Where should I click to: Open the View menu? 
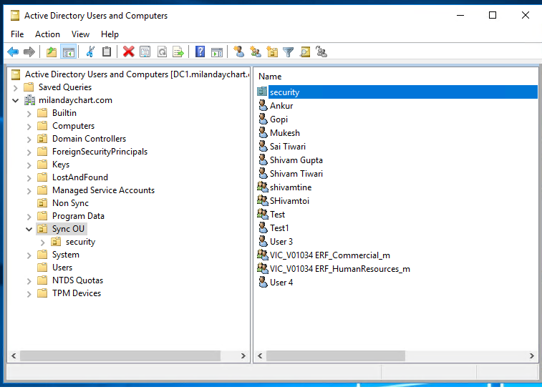point(80,34)
